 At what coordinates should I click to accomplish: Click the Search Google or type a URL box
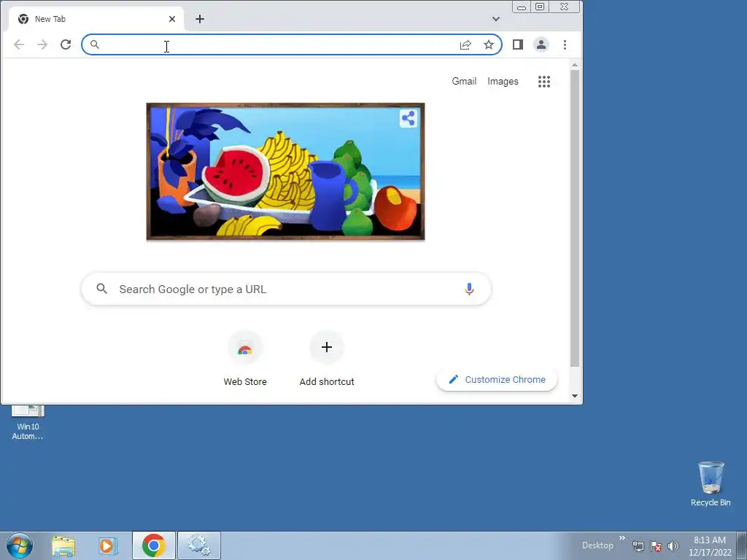pyautogui.click(x=286, y=289)
